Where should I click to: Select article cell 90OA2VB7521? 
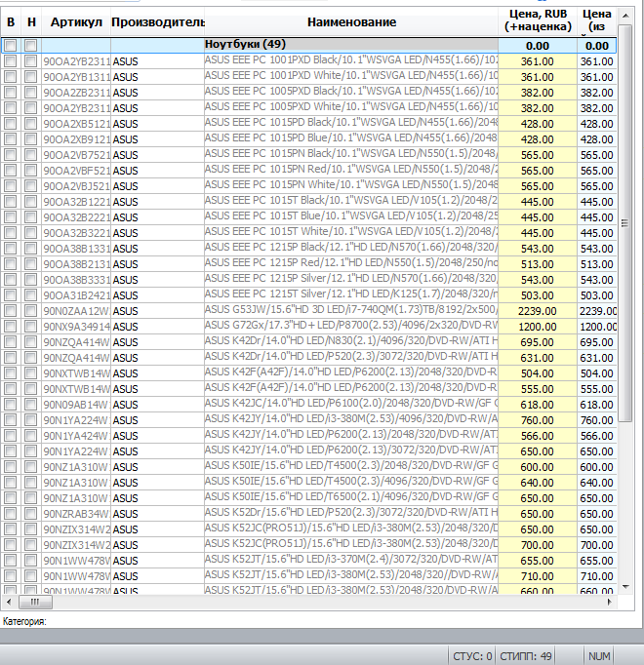(x=76, y=155)
